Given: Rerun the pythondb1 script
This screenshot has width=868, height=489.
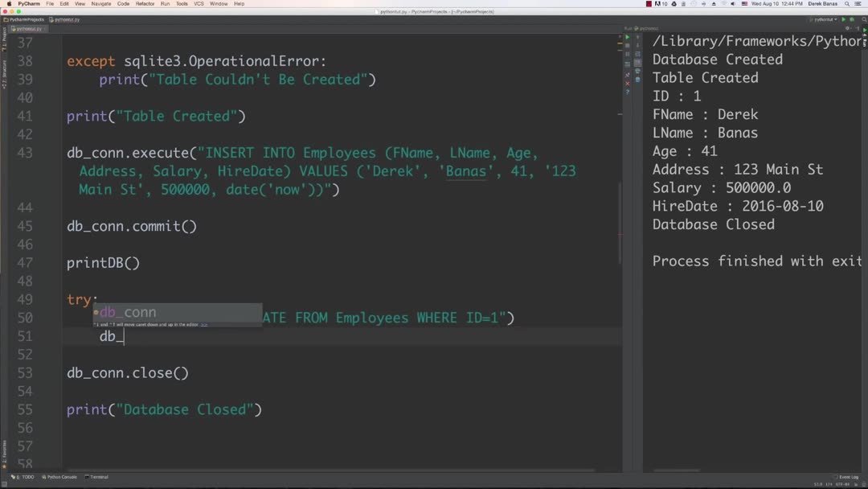Looking at the screenshot, I should (628, 36).
